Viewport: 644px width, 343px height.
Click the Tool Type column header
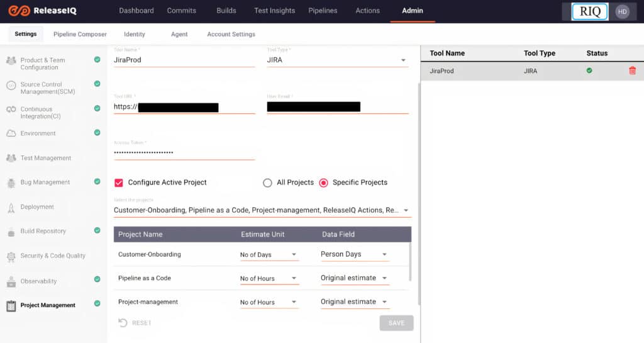pyautogui.click(x=539, y=53)
